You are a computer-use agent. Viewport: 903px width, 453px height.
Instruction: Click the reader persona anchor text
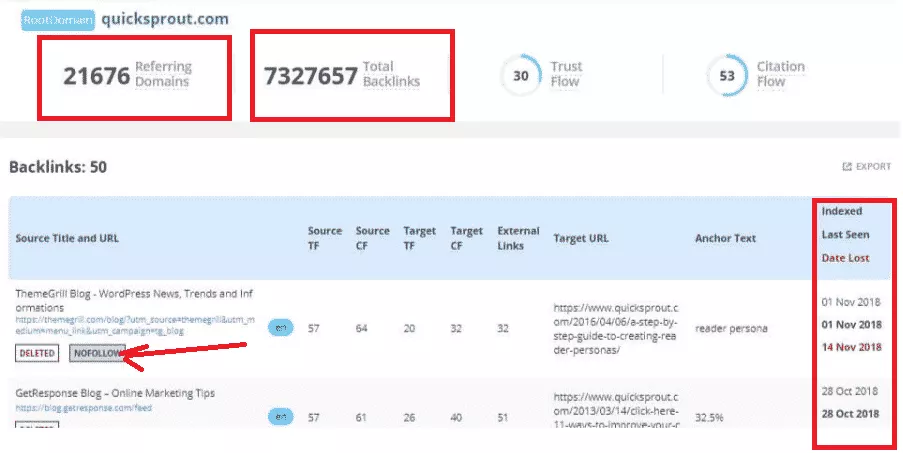(731, 329)
